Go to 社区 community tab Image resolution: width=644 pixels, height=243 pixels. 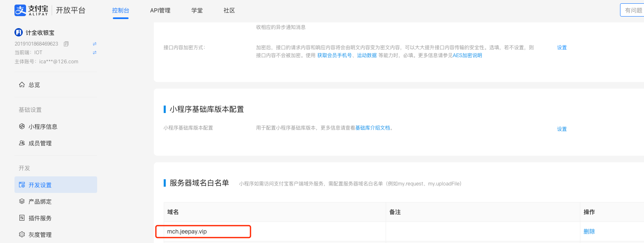click(x=229, y=10)
